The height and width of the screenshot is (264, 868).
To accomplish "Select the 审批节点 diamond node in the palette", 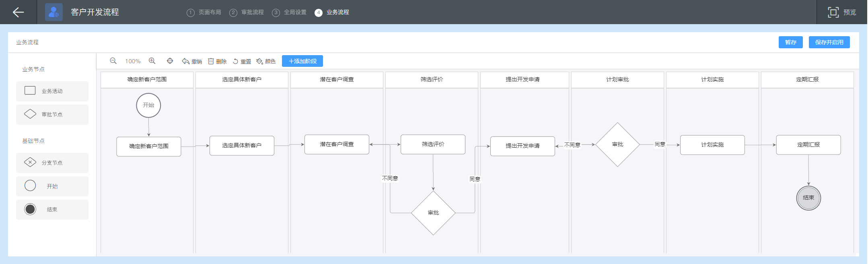I will tap(52, 114).
